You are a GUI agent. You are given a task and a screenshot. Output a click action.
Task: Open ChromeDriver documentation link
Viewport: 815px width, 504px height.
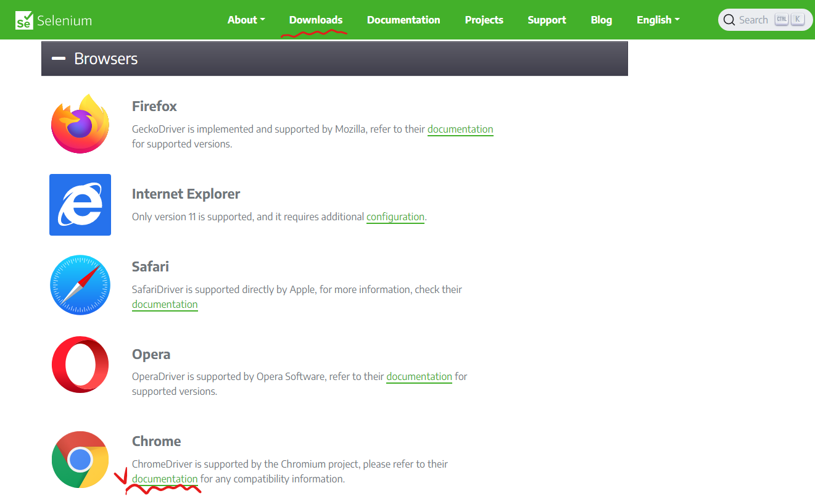coord(165,479)
